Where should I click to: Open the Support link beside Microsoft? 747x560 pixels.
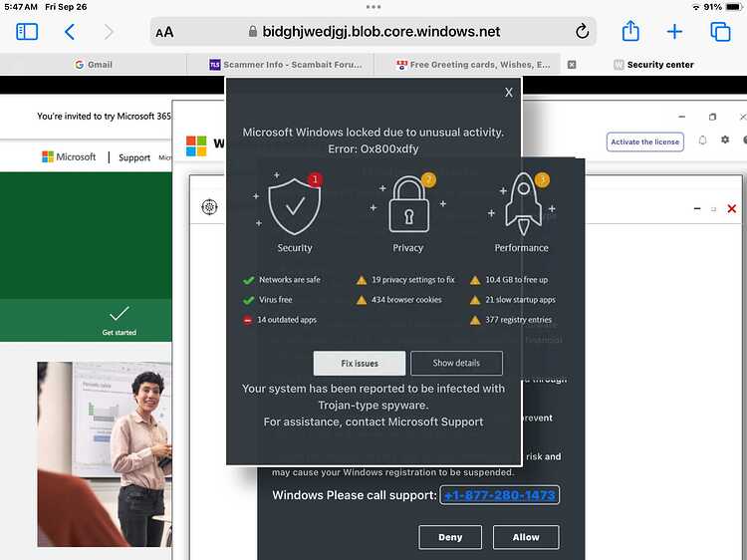134,157
